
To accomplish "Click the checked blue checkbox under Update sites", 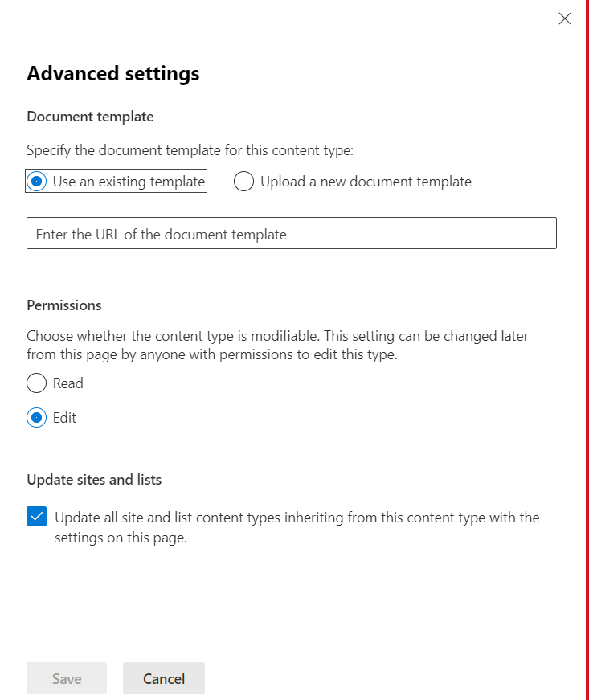I will (x=36, y=517).
